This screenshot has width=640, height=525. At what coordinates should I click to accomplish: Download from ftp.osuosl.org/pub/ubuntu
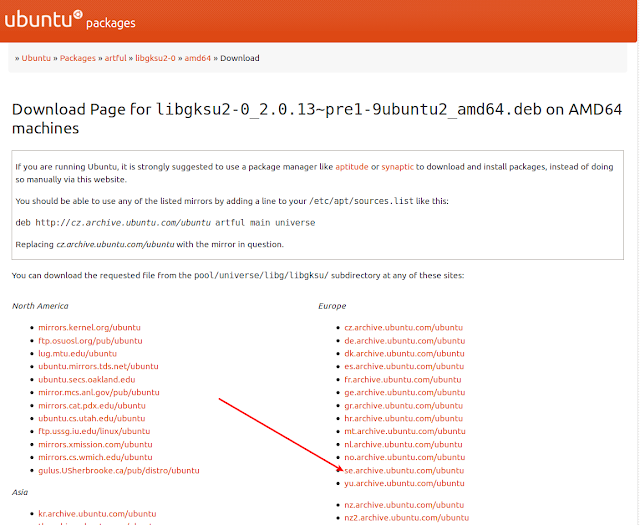[x=90, y=340]
